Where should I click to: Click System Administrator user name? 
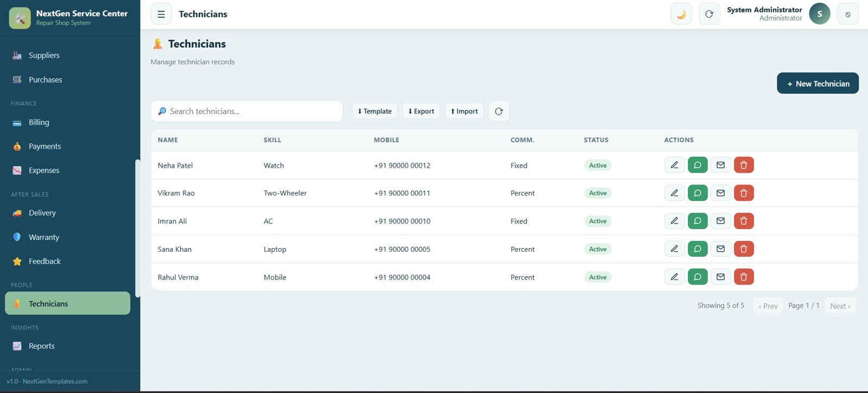(764, 10)
